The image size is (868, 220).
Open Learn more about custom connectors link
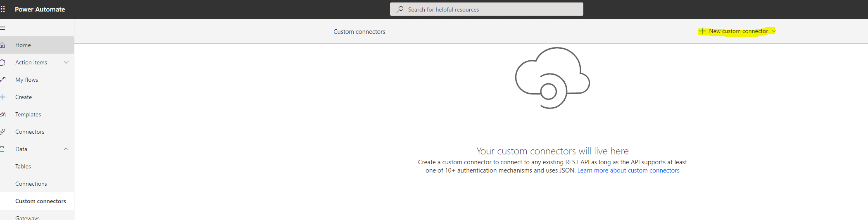point(628,170)
